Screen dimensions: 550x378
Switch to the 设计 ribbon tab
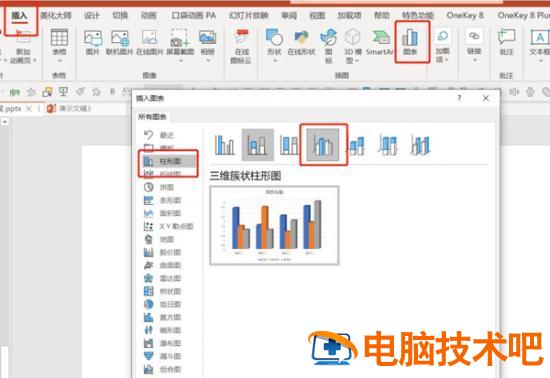[92, 15]
